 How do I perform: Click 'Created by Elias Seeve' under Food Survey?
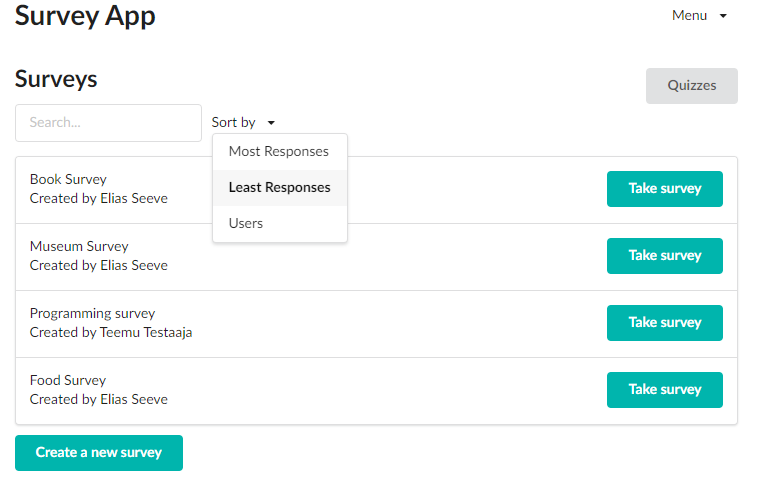tap(99, 400)
